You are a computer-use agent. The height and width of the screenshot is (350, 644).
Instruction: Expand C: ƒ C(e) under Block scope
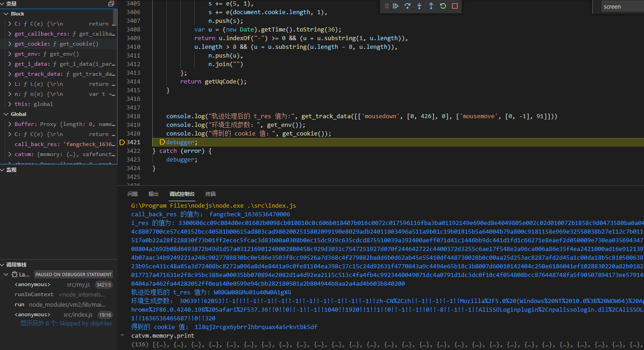10,24
